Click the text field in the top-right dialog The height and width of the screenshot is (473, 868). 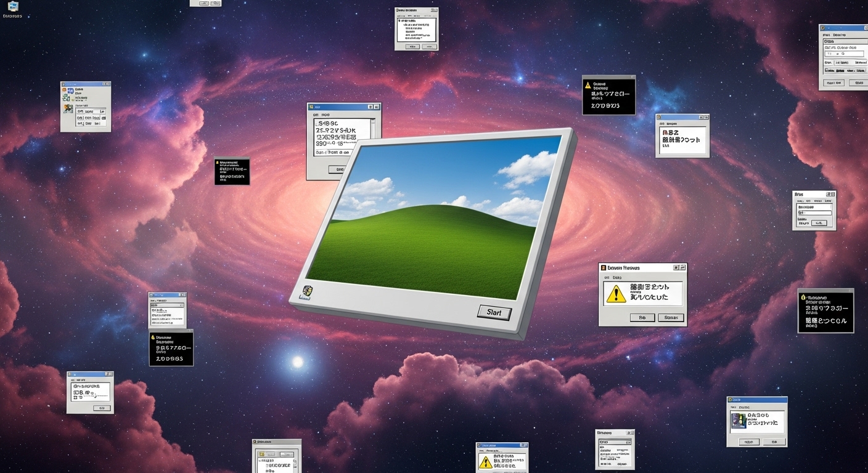pos(842,54)
